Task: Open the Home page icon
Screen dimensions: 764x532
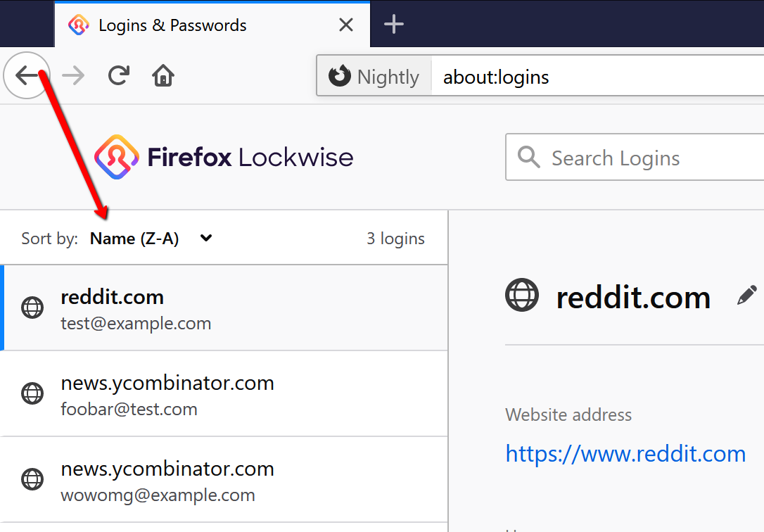Action: pos(163,75)
